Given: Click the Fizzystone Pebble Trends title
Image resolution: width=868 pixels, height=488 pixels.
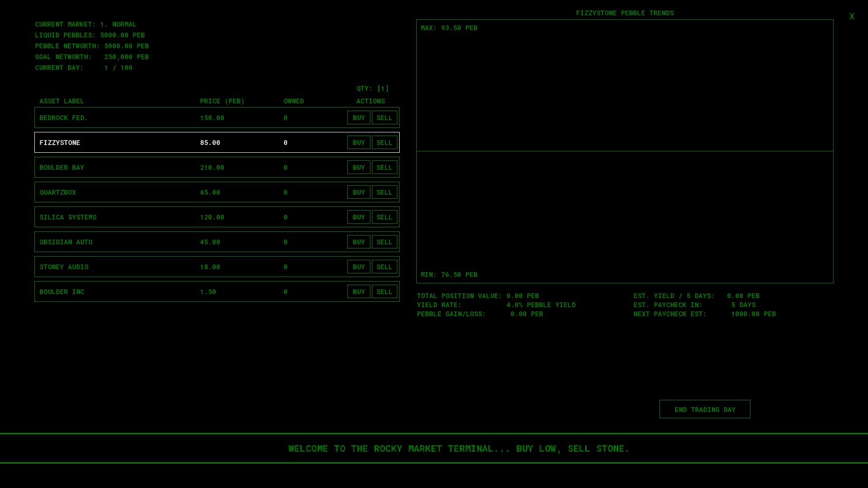Looking at the screenshot, I should click(x=625, y=13).
